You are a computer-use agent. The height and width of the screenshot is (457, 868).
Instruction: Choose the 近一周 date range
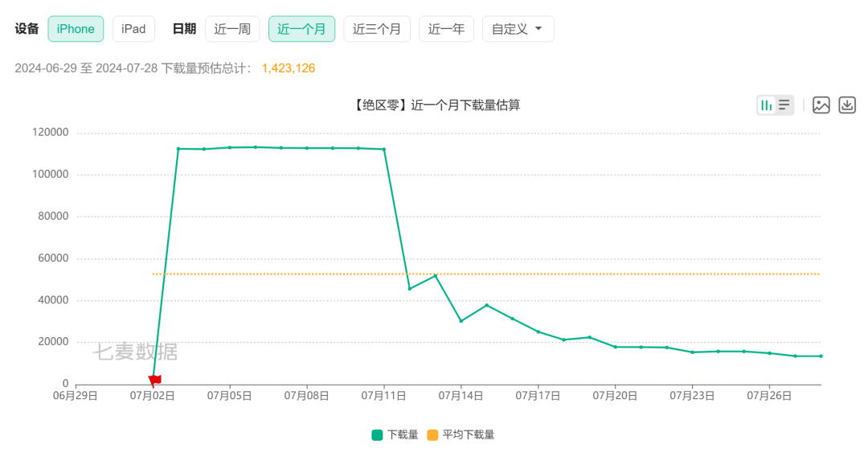pos(232,29)
